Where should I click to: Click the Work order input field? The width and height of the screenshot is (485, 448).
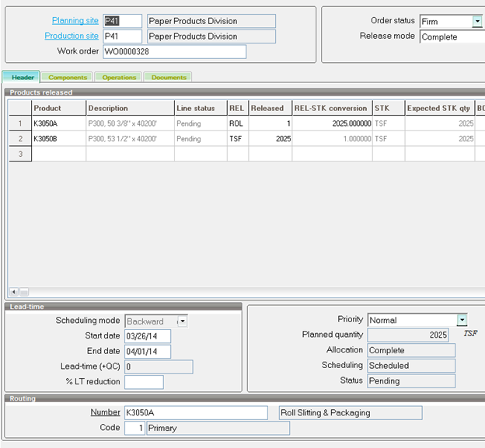[174, 51]
